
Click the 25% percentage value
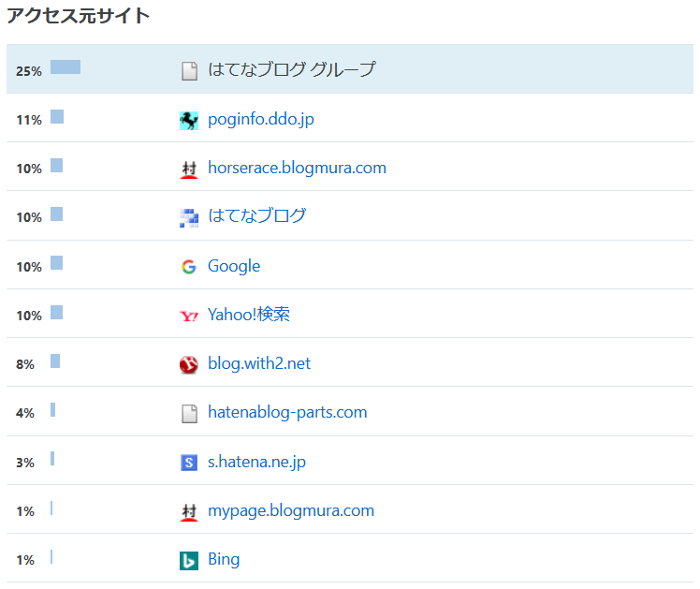(29, 71)
